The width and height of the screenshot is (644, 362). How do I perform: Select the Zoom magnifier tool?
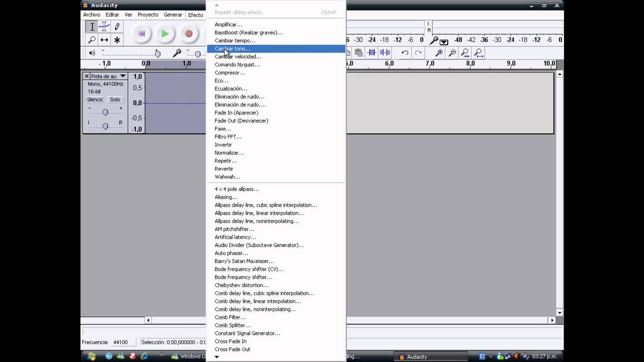click(x=92, y=40)
